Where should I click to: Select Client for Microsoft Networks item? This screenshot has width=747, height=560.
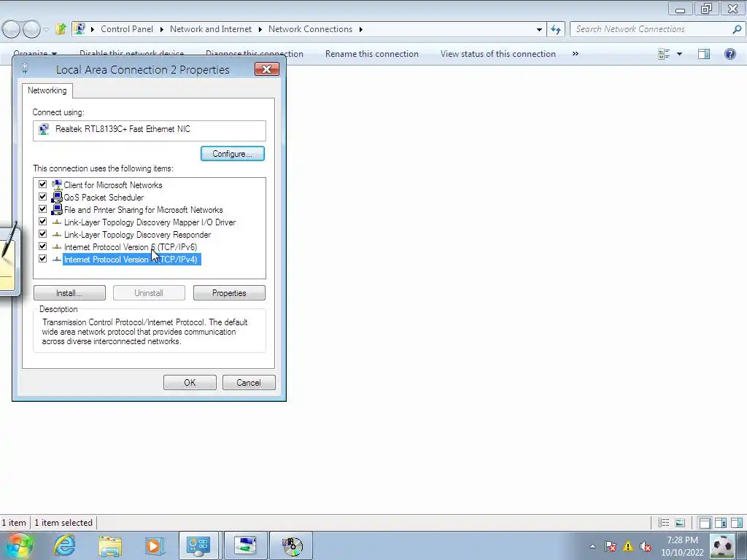tap(113, 185)
